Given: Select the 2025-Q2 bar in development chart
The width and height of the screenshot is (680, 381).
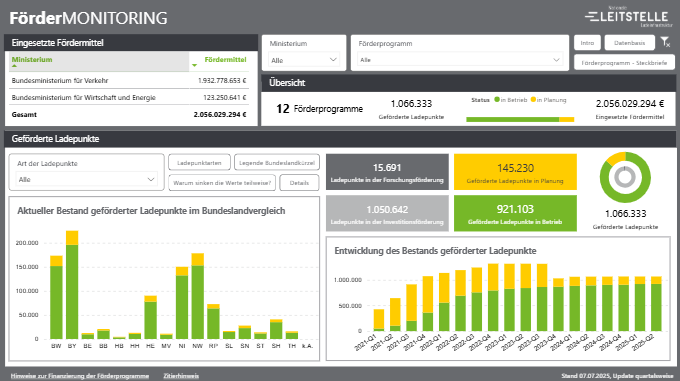Looking at the screenshot, I should pyautogui.click(x=657, y=304).
